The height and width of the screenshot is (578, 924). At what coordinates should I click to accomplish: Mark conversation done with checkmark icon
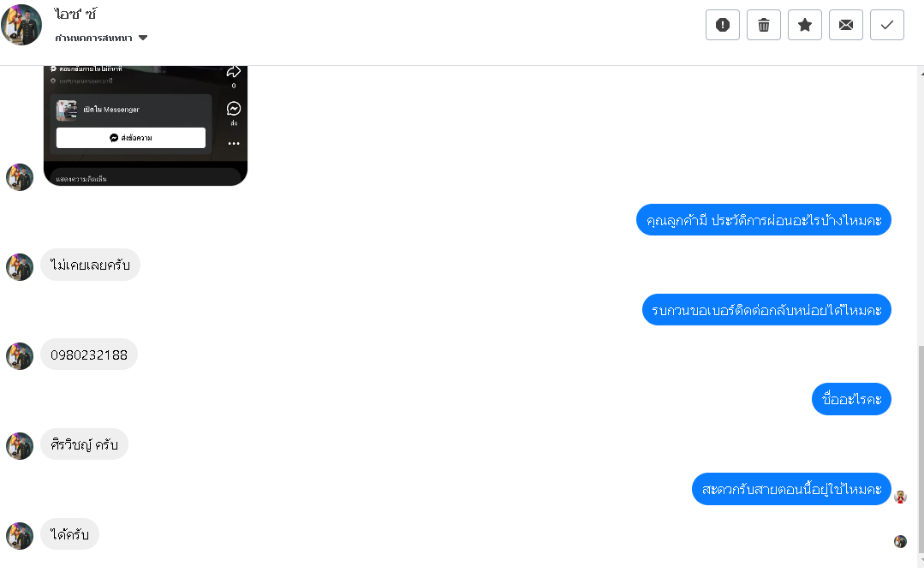click(x=887, y=25)
